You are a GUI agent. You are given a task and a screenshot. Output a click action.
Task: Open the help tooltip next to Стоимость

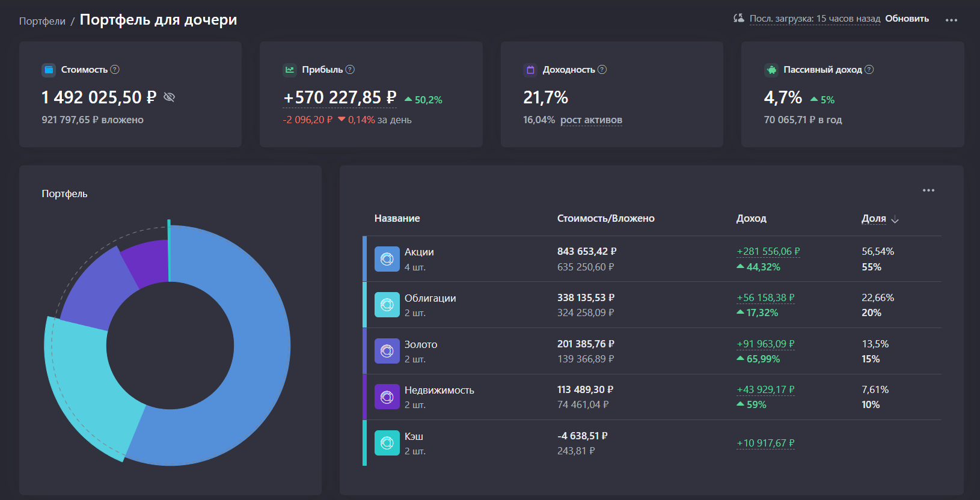click(115, 70)
